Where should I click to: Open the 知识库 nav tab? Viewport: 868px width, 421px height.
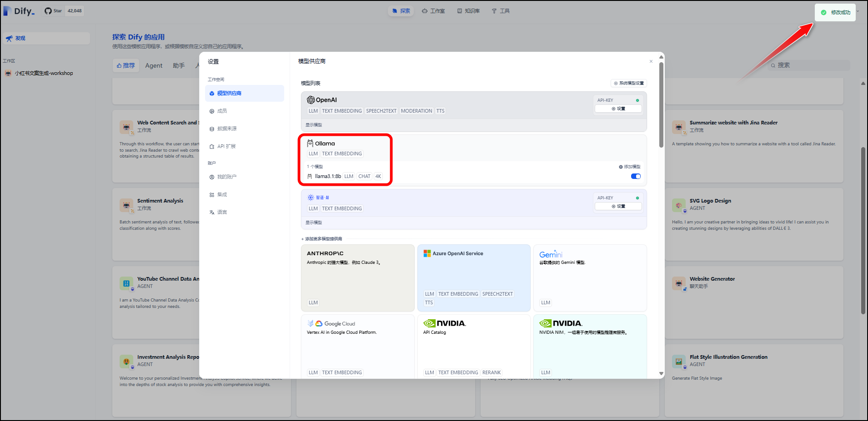pyautogui.click(x=468, y=11)
